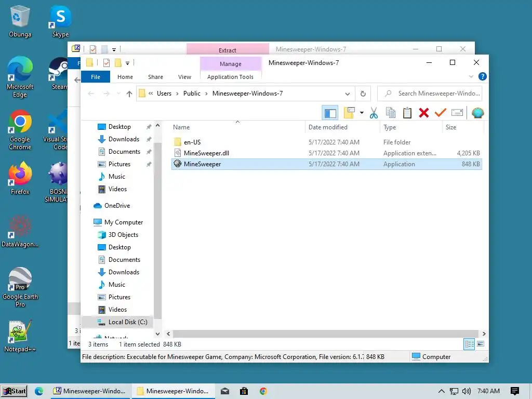Open the Notepad++ desktop shortcut
This screenshot has height=399, width=532.
pos(20,336)
